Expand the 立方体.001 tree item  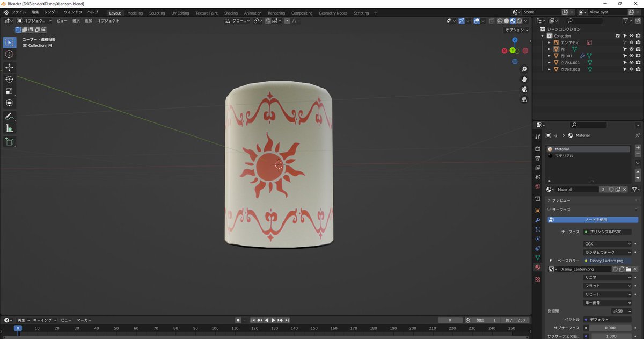[x=550, y=63]
